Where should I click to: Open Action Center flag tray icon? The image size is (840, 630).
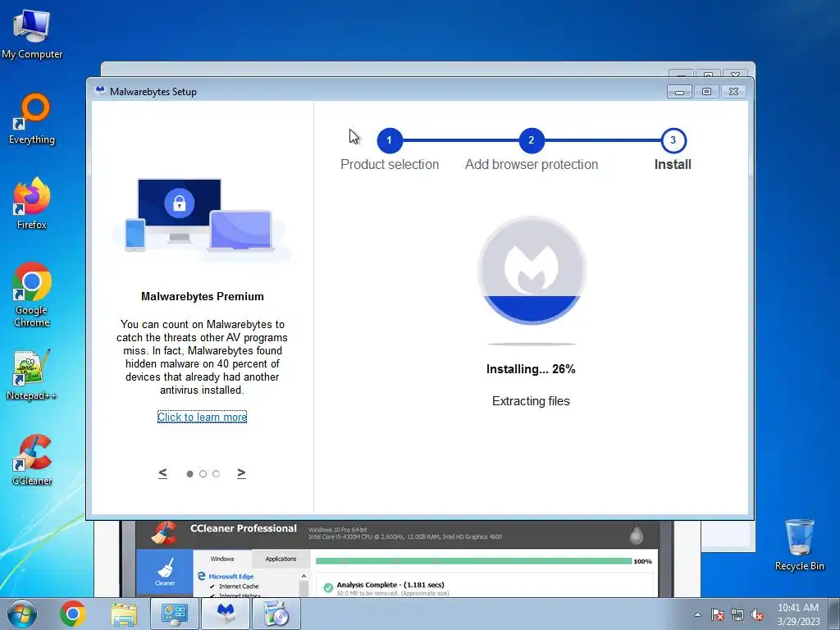tap(717, 614)
